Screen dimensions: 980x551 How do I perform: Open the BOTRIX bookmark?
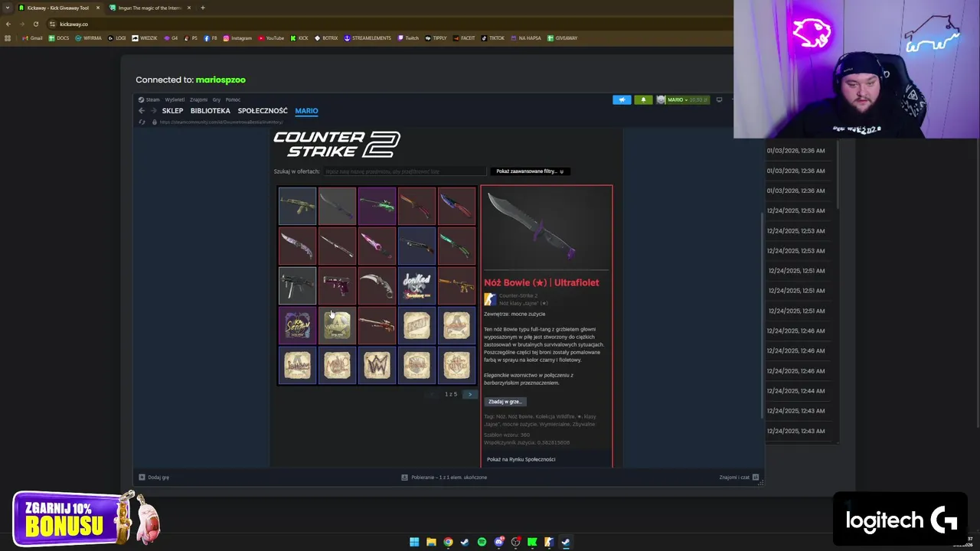pyautogui.click(x=326, y=38)
